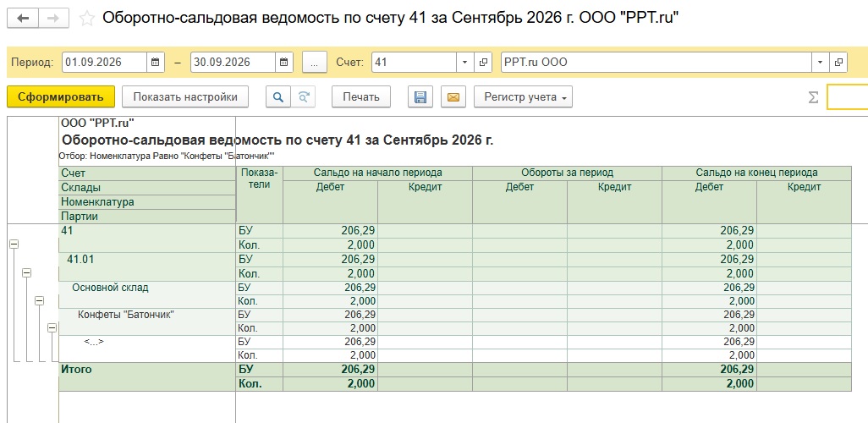Viewport: 868px width, 423px height.
Task: Click Обороты за период header
Action: (x=568, y=173)
